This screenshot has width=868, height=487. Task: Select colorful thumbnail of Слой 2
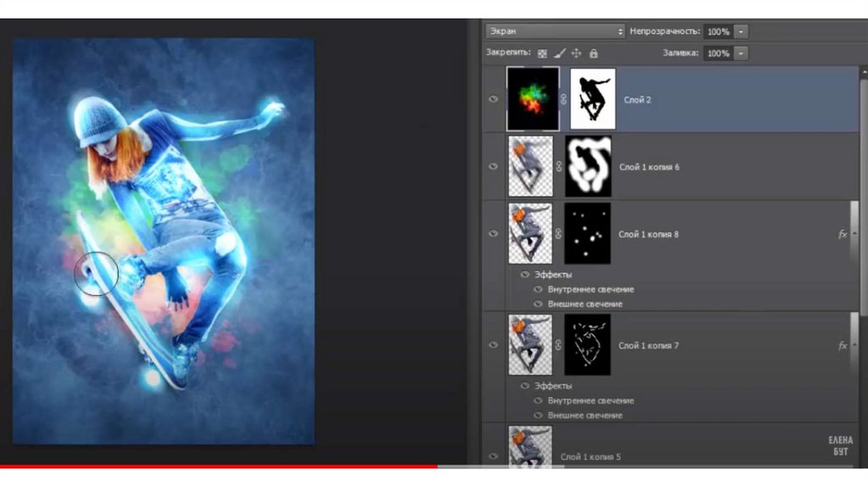pyautogui.click(x=532, y=99)
